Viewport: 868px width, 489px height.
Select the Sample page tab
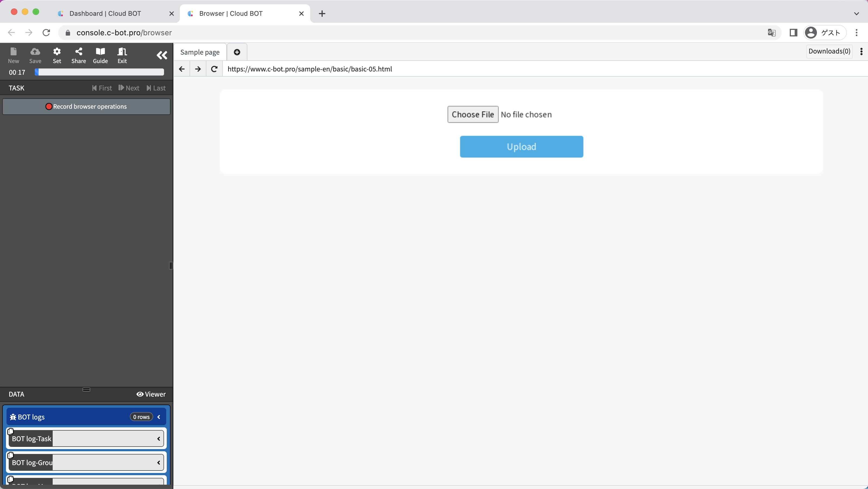[200, 52]
